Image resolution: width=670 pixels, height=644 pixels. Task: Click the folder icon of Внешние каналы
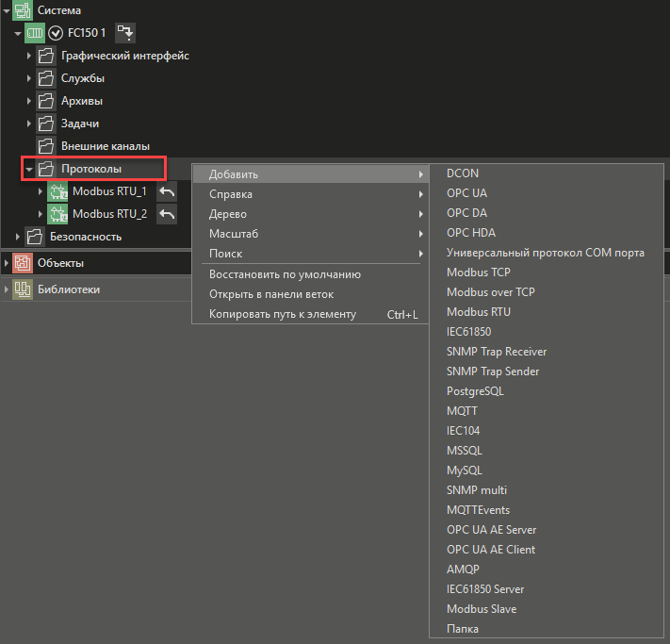pyautogui.click(x=46, y=146)
